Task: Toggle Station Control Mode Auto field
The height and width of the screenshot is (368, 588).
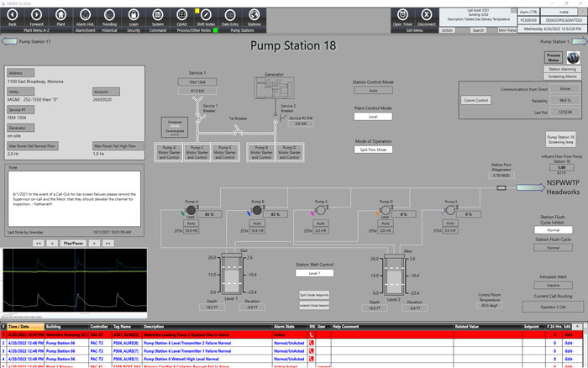Action: click(x=373, y=90)
